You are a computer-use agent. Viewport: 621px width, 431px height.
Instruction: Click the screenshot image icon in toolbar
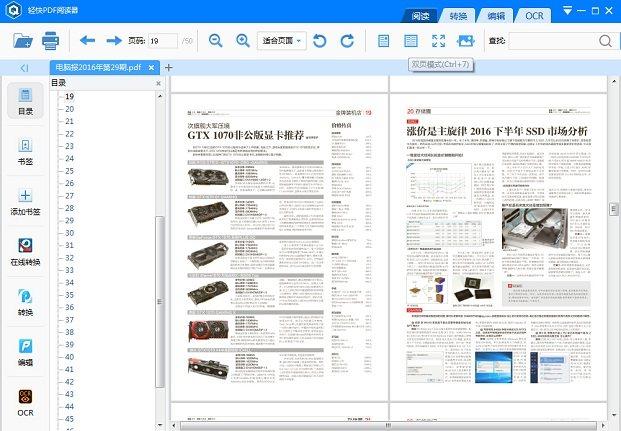pos(465,40)
